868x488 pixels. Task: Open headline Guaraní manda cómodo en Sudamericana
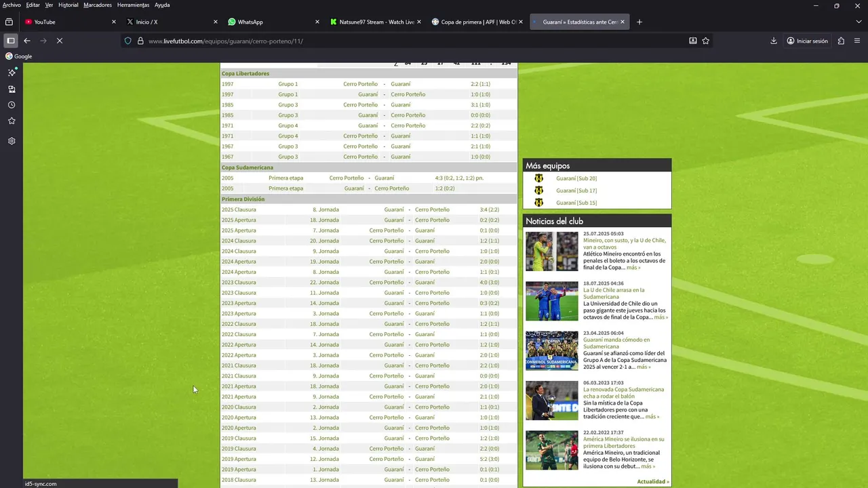point(616,343)
